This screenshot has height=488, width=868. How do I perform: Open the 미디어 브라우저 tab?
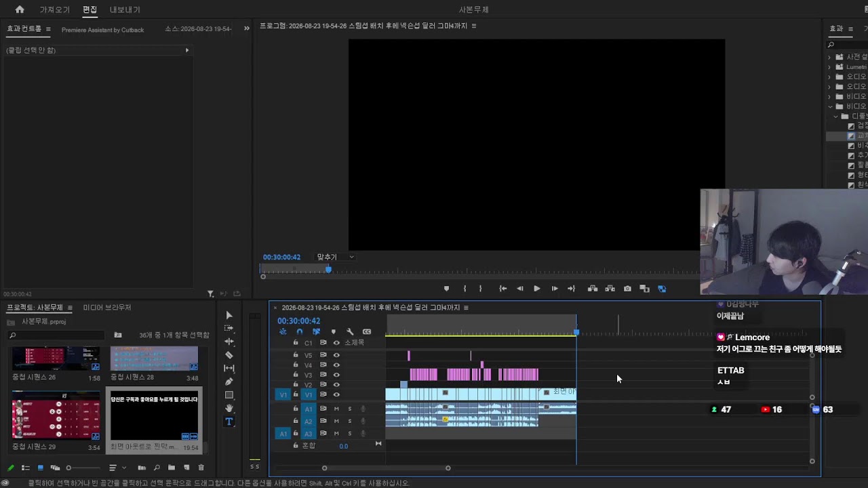pos(107,308)
